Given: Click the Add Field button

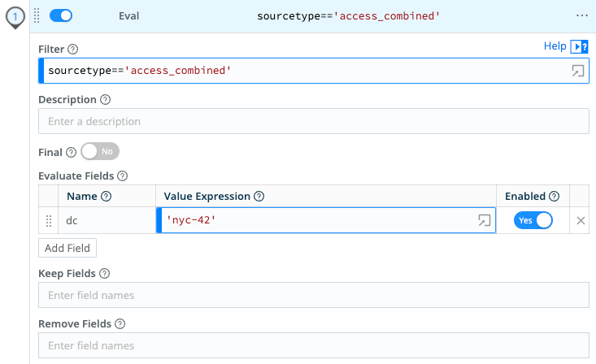Looking at the screenshot, I should [x=67, y=248].
